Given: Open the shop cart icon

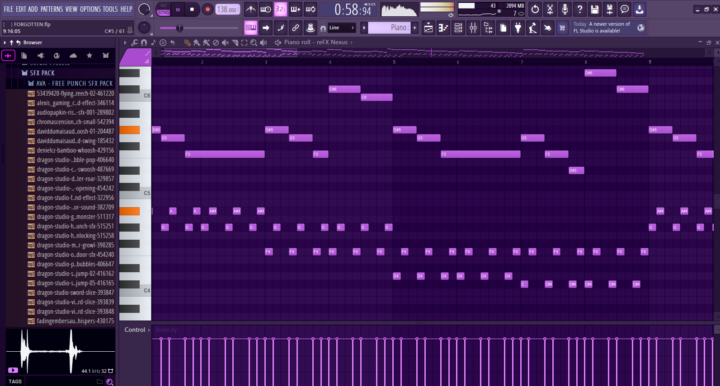Looking at the screenshot, I should coord(562,28).
